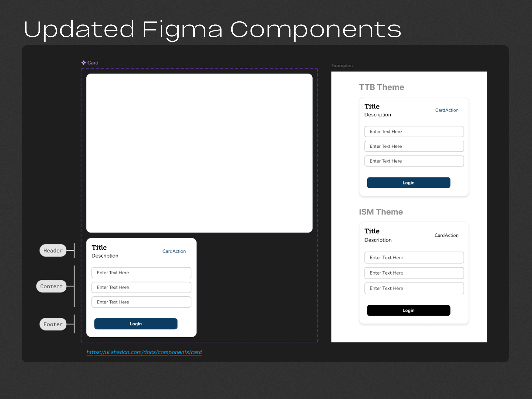This screenshot has height=399, width=532.
Task: Select the Header pill label
Action: [53, 250]
